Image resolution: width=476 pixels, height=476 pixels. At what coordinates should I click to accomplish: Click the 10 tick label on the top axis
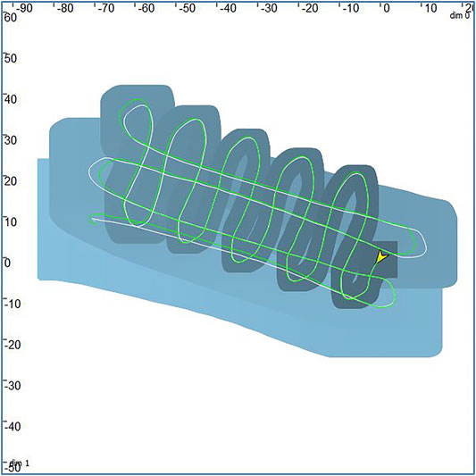tap(430, 8)
